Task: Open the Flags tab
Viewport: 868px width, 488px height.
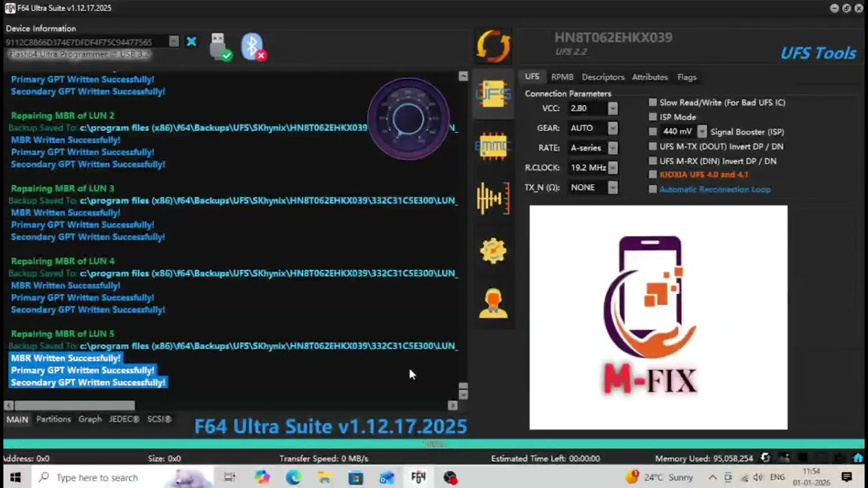Action: (687, 77)
